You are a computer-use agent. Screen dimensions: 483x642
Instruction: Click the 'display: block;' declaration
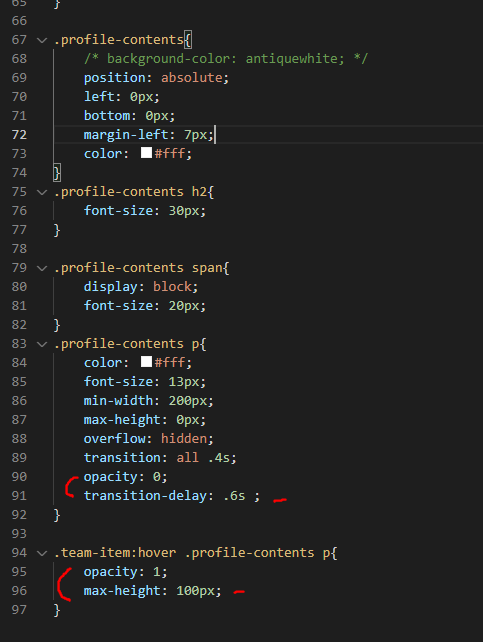(x=141, y=287)
